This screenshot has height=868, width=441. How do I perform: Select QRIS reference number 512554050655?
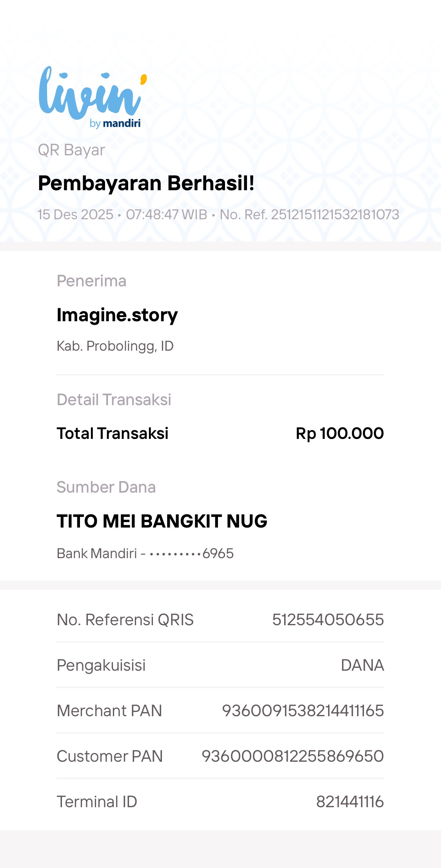(328, 620)
